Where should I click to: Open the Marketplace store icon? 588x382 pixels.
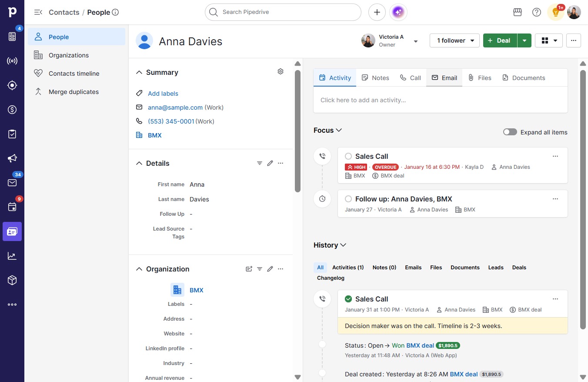click(518, 12)
